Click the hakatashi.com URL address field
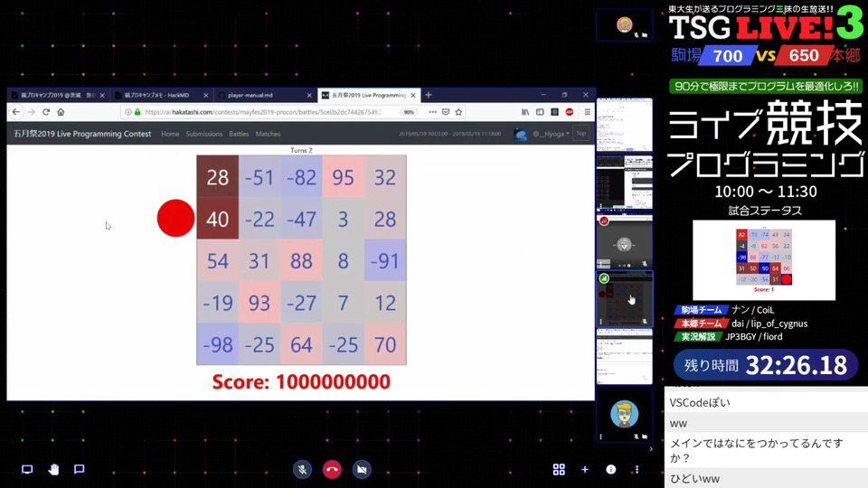 263,112
